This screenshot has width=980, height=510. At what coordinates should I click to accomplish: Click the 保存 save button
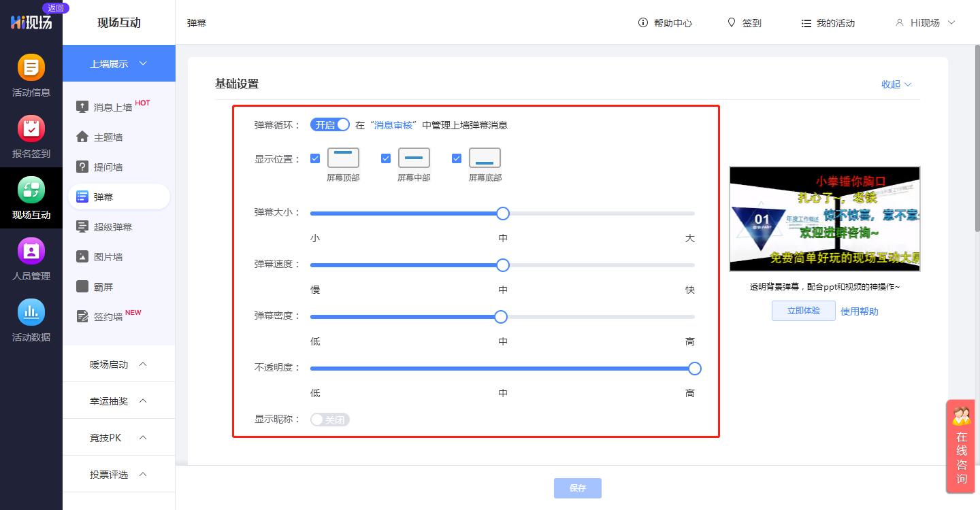[x=577, y=488]
